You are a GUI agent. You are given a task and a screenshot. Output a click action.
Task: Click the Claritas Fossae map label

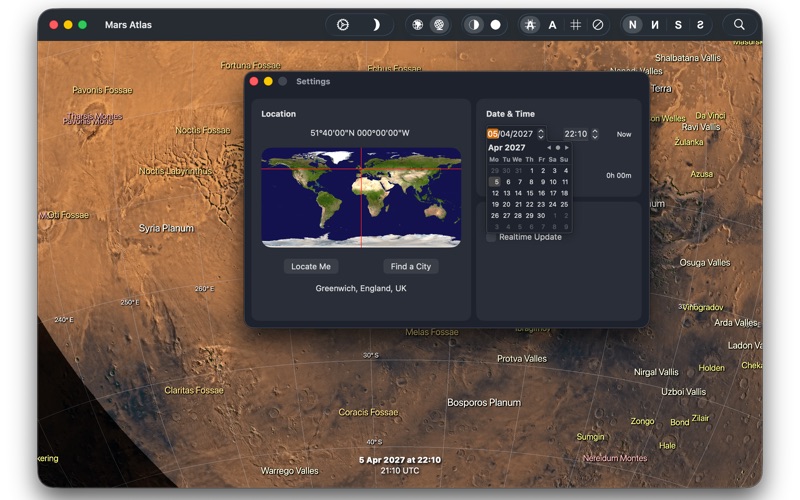coord(194,390)
